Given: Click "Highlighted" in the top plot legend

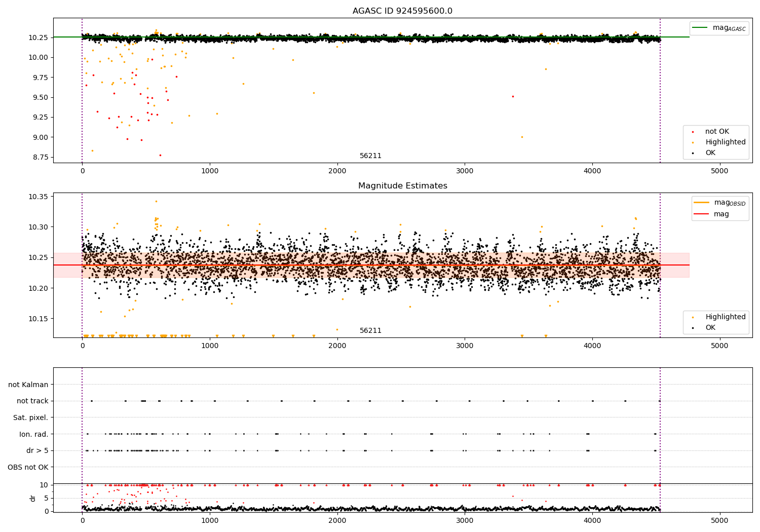Looking at the screenshot, I should (726, 142).
